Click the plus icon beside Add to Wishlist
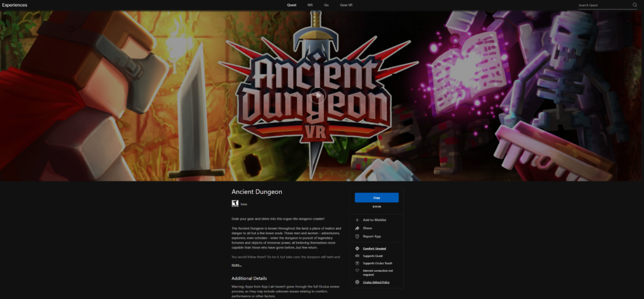 coord(357,220)
